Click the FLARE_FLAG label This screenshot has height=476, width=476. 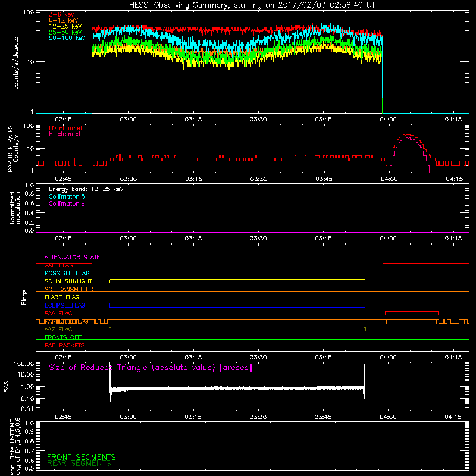tap(62, 297)
